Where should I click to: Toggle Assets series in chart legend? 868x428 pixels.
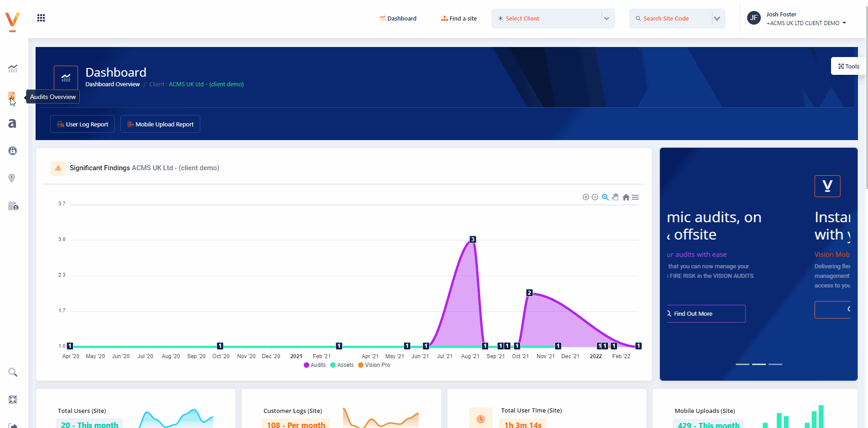342,365
